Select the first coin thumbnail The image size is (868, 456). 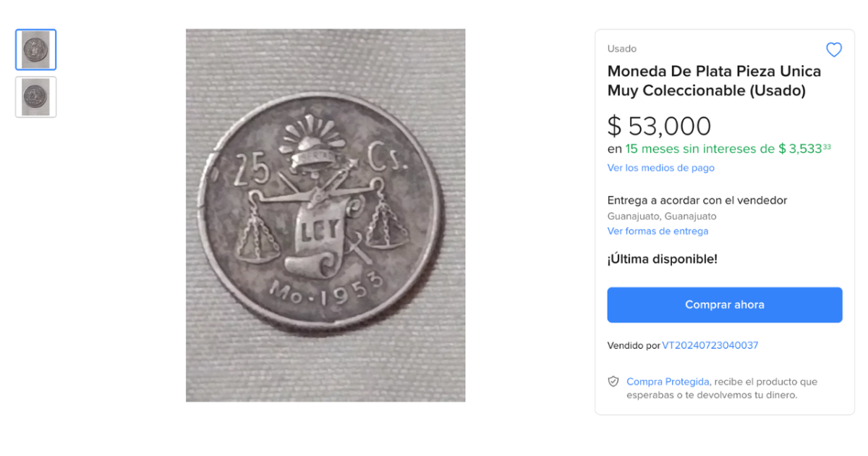36,50
